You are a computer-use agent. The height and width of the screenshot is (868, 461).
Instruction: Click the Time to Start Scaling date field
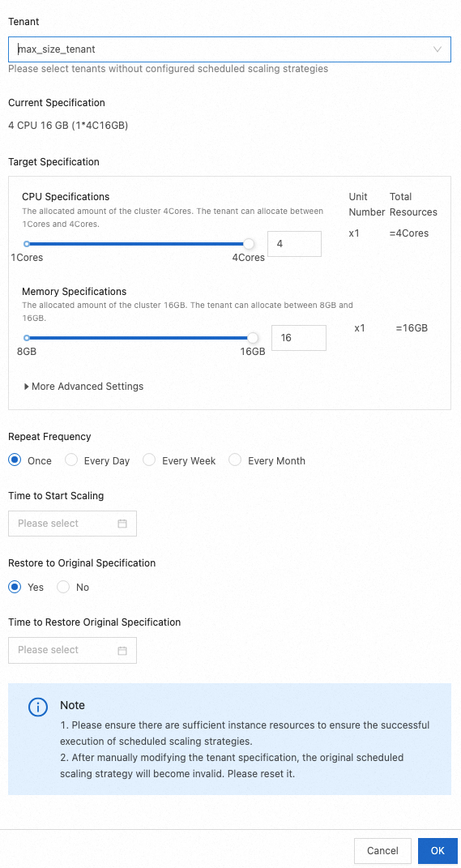pyautogui.click(x=72, y=524)
